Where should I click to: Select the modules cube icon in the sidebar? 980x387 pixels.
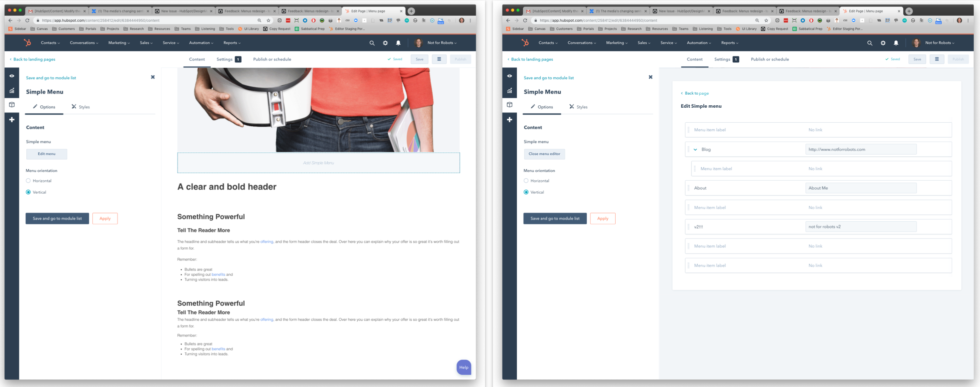coord(12,105)
